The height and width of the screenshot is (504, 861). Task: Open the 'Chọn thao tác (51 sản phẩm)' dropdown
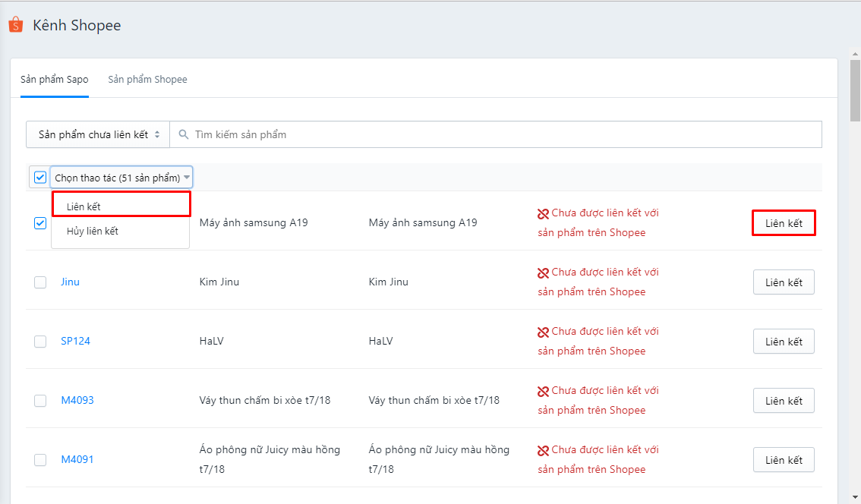[118, 177]
